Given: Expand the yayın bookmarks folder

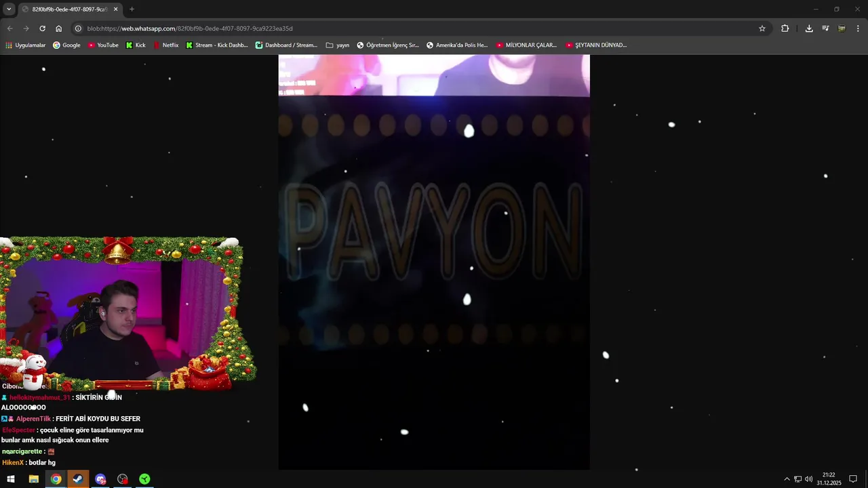Looking at the screenshot, I should (x=338, y=45).
